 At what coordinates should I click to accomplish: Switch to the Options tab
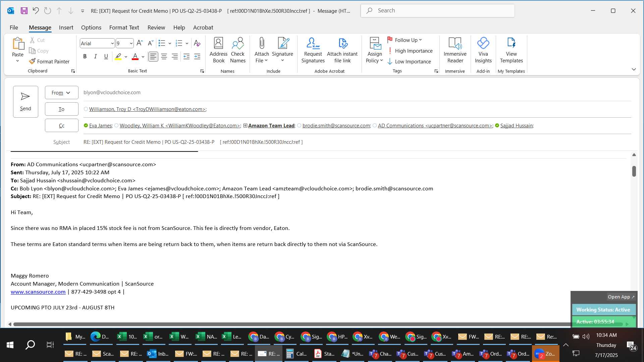pos(91,27)
